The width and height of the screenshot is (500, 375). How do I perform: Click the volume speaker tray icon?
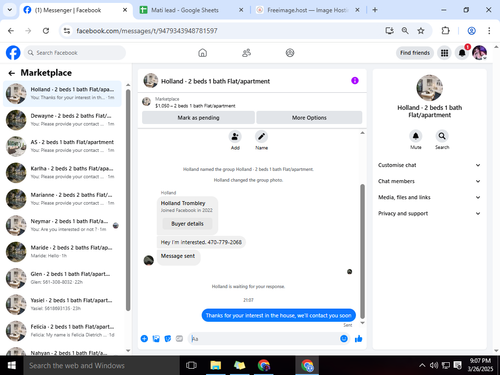pos(434,365)
